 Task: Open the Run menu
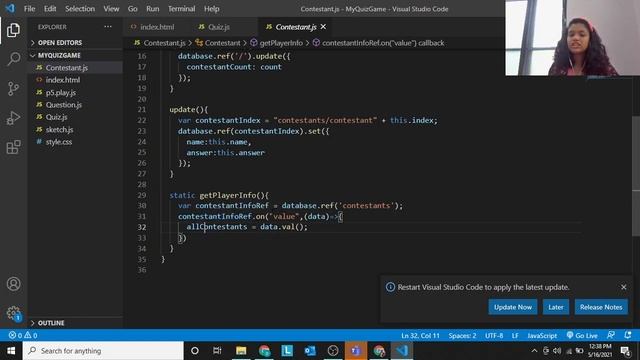[x=153, y=9]
